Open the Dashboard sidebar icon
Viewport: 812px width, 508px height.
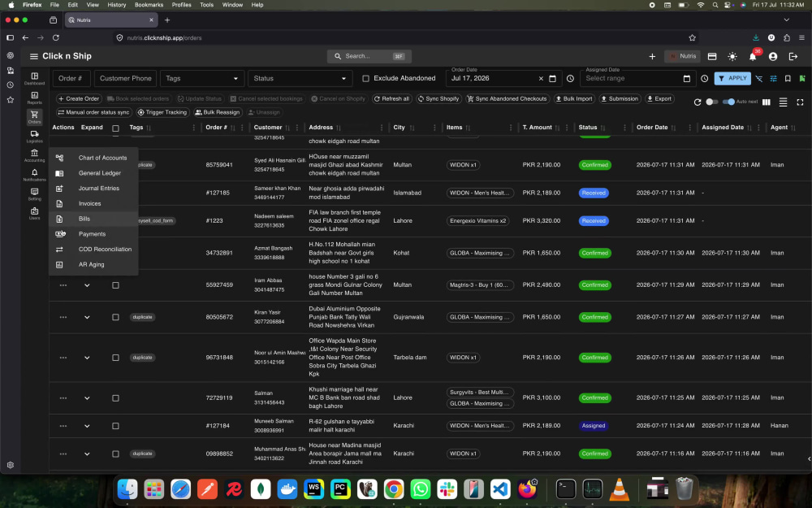point(34,78)
